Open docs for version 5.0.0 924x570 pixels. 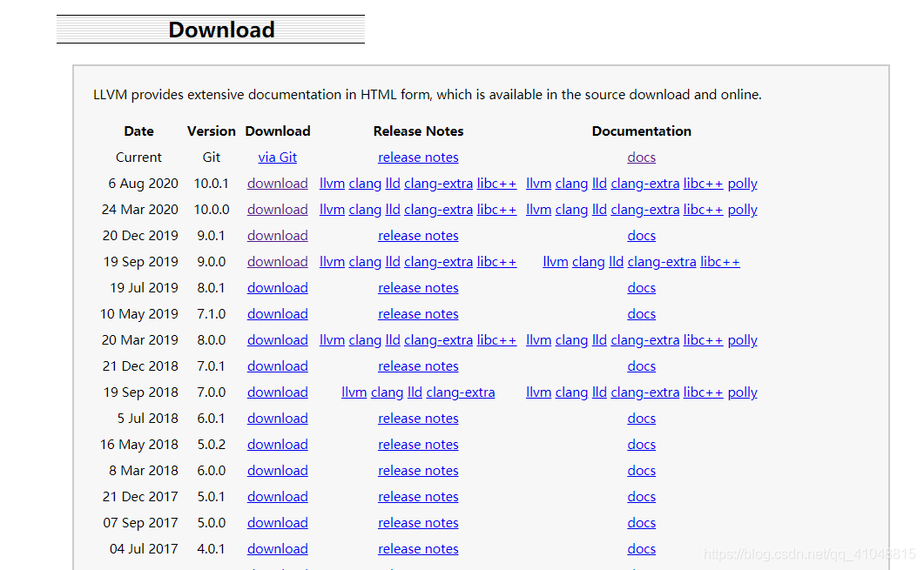click(x=641, y=523)
